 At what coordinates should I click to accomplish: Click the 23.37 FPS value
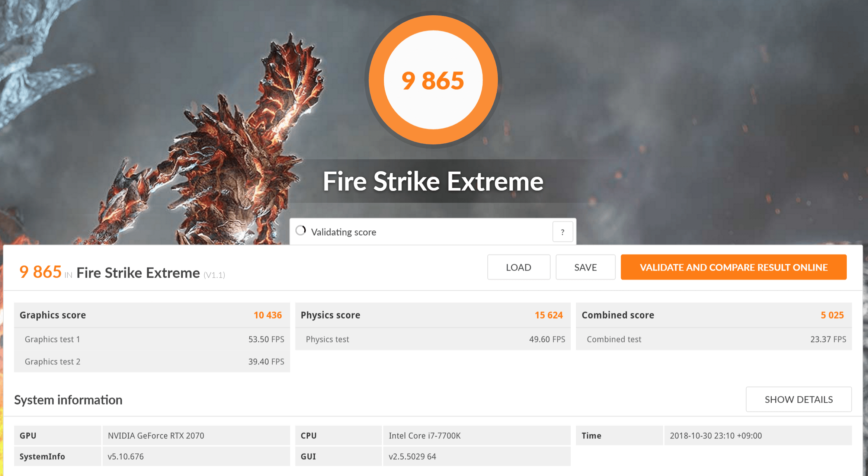click(828, 339)
